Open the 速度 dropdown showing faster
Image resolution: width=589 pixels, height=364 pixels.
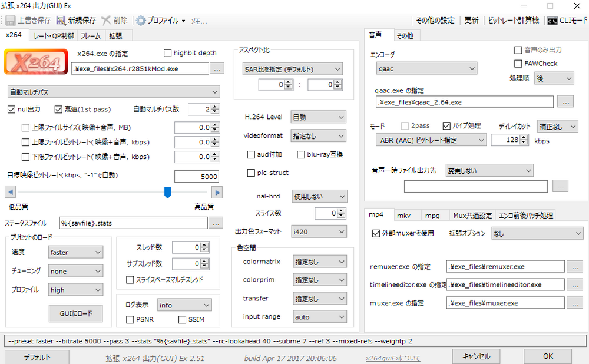75,252
